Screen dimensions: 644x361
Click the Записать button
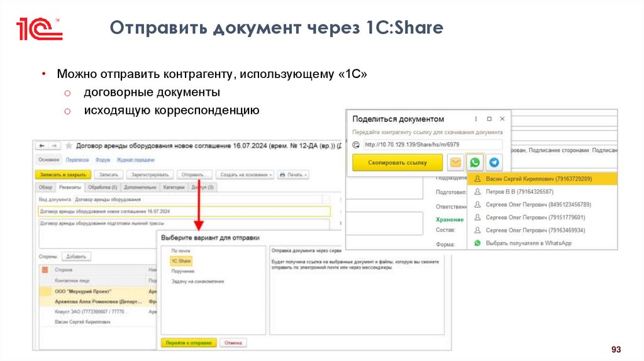point(108,175)
